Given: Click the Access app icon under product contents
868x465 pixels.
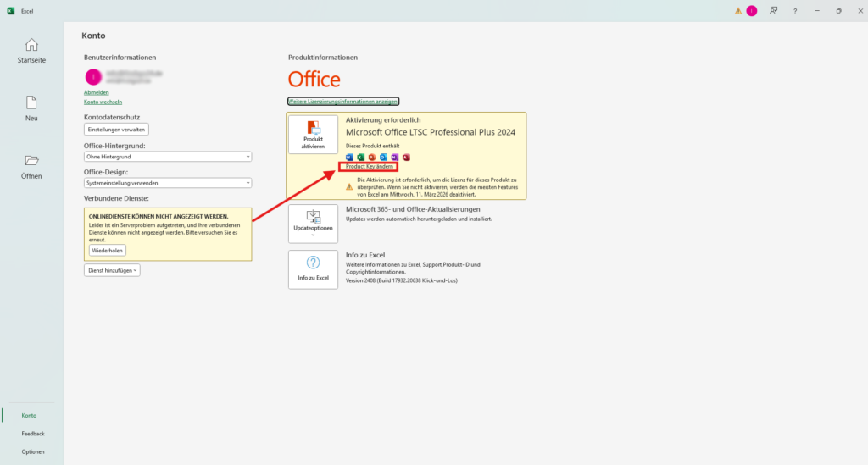Looking at the screenshot, I should click(x=407, y=158).
